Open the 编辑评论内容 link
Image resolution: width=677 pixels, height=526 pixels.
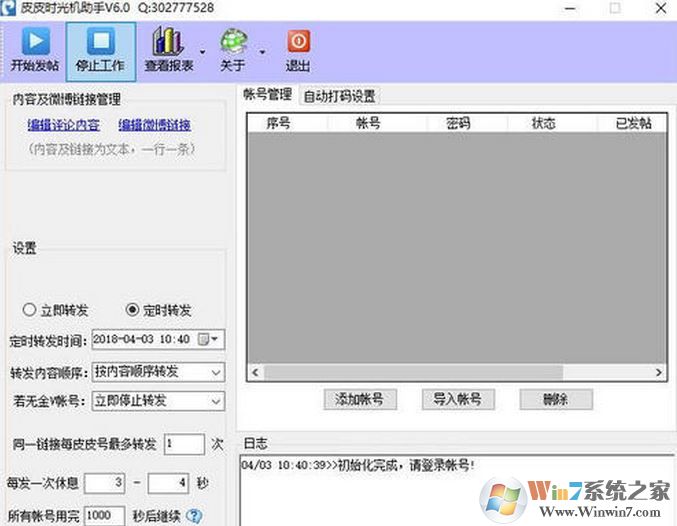(63, 125)
